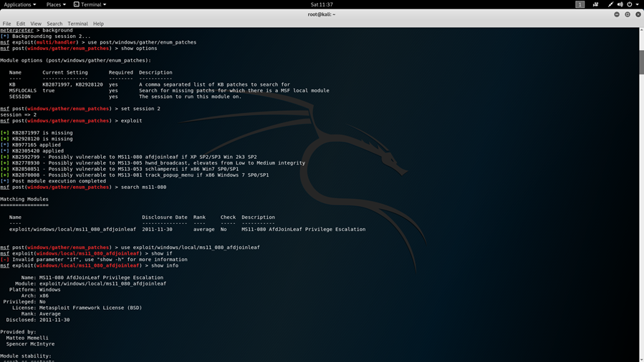Expand the system menu arrow
Viewport: 644px width, 362px height.
[x=638, y=4]
